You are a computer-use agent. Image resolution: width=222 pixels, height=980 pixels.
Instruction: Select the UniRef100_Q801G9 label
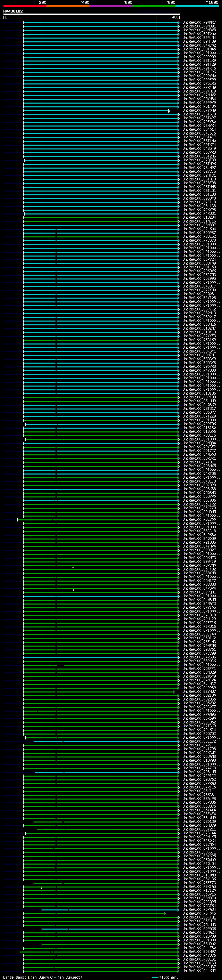coord(199,821)
